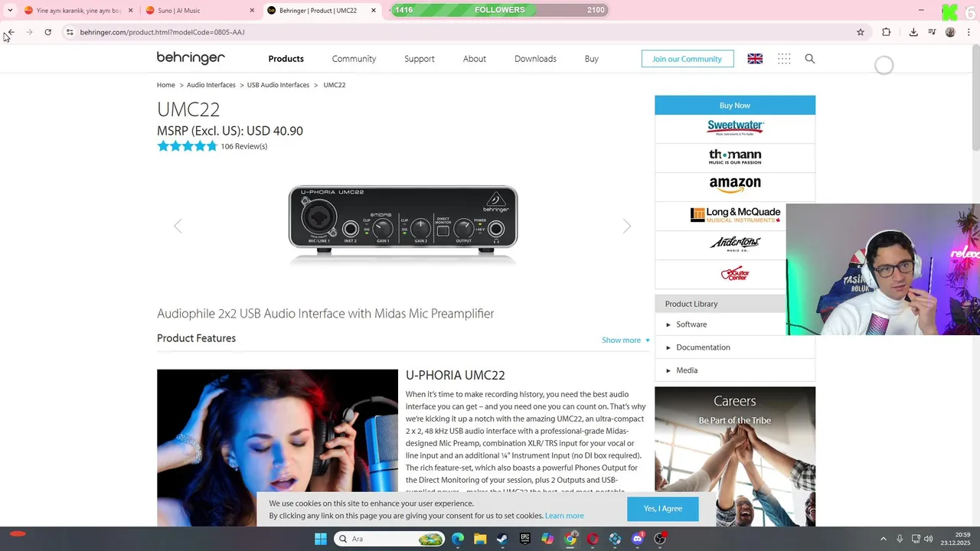The height and width of the screenshot is (551, 980).
Task: Click the Behringer logo
Action: (x=191, y=58)
